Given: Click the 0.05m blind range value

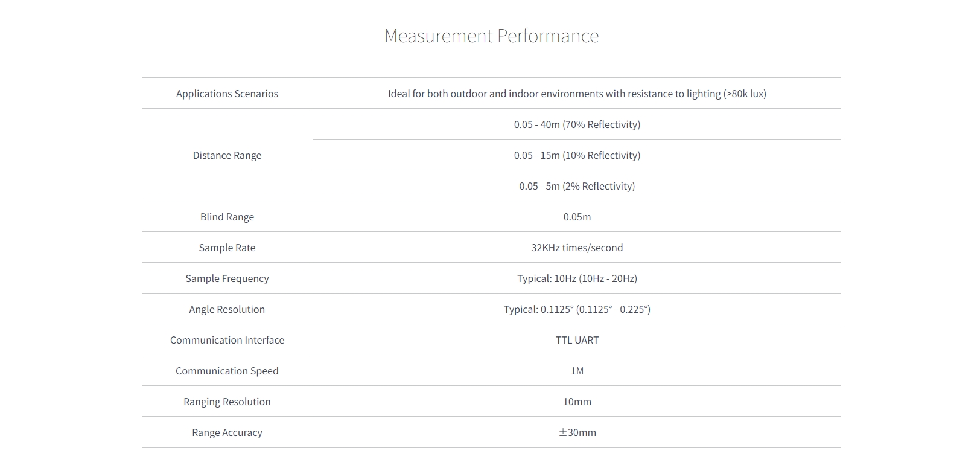Looking at the screenshot, I should click(577, 217).
